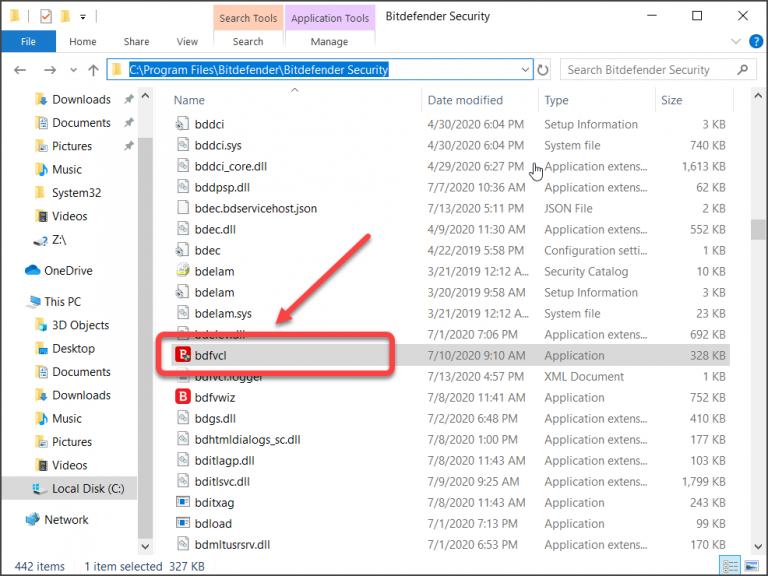
Task: Open the bdfvwiz application icon
Action: click(183, 397)
